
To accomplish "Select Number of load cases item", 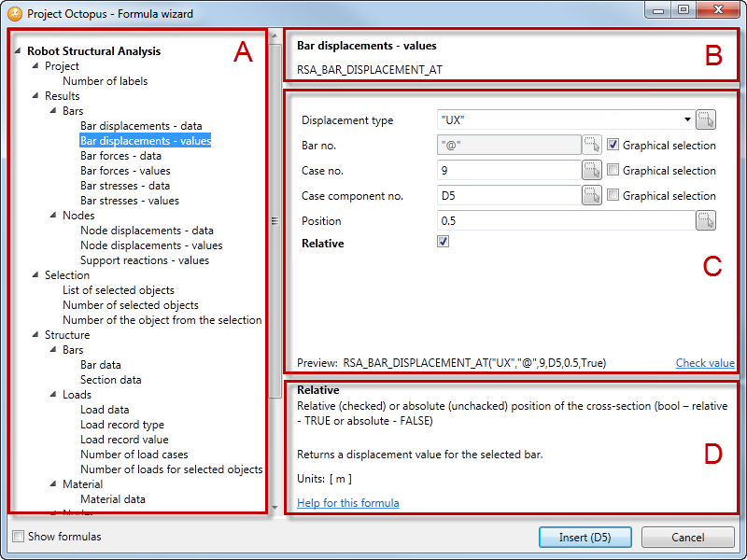I will pyautogui.click(x=134, y=455).
